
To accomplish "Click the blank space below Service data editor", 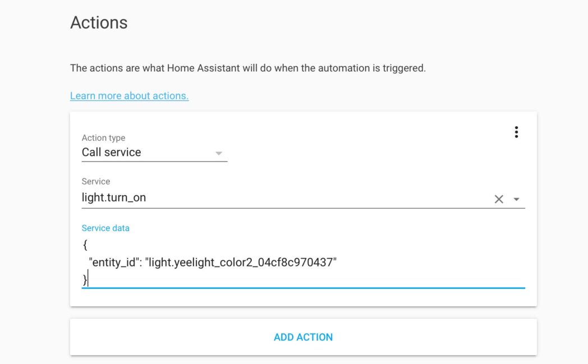I will 303,298.
